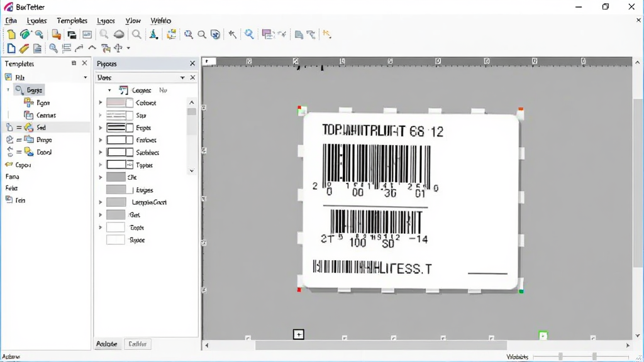The height and width of the screenshot is (362, 644).
Task: Select the Sed tree item
Action: 41,128
